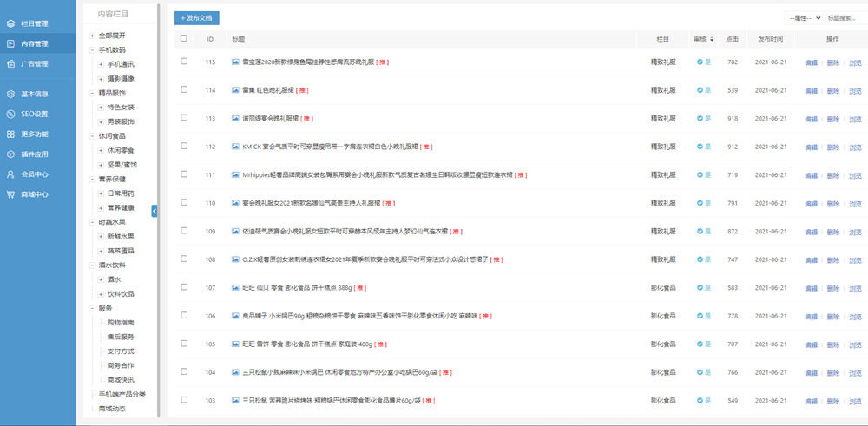Select 购物指南 in the content tree
Image resolution: width=868 pixels, height=426 pixels.
pyautogui.click(x=120, y=323)
